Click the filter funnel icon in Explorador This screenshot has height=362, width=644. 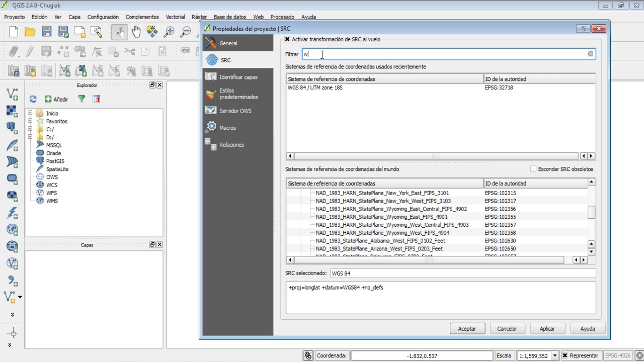point(82,99)
